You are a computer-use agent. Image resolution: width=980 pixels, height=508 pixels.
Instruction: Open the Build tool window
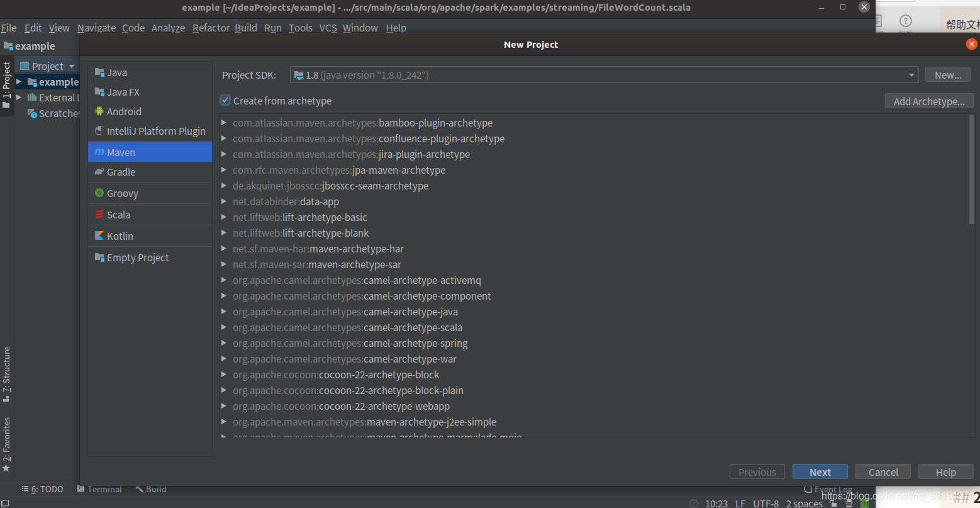[x=151, y=489]
